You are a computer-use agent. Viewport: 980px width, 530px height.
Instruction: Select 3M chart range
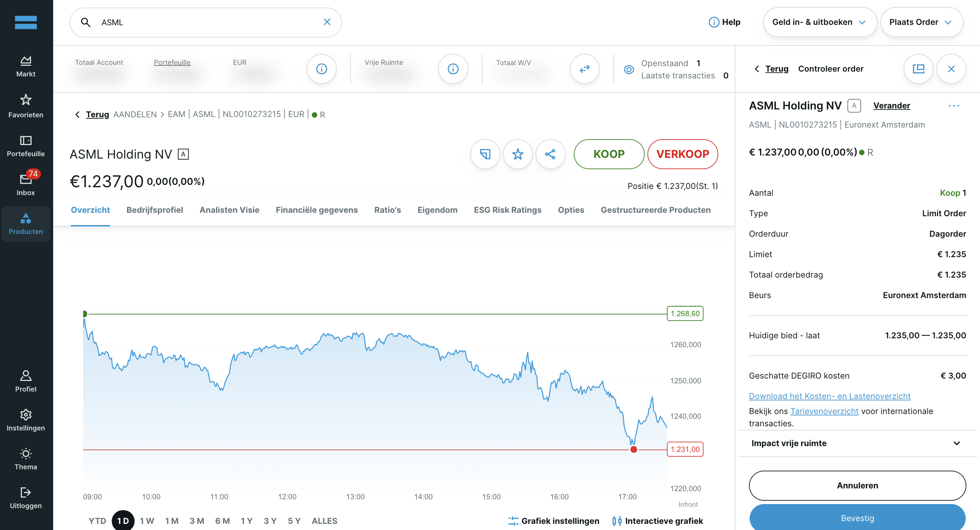(x=197, y=521)
